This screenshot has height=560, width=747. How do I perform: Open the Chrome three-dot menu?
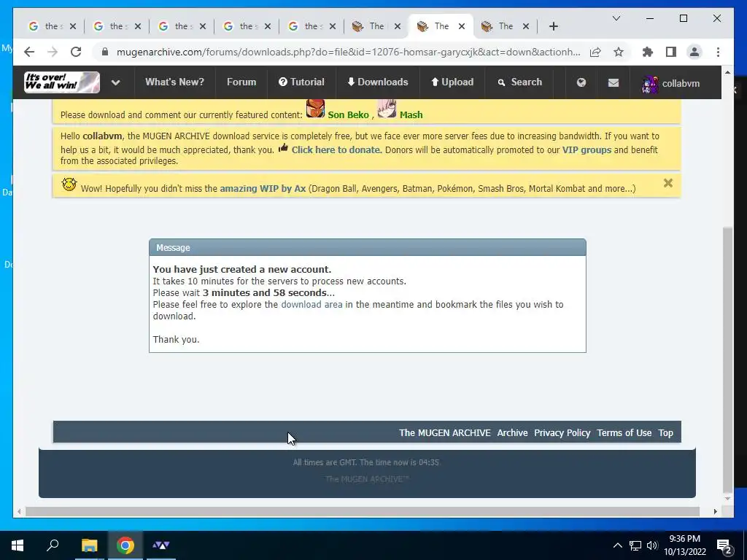(x=718, y=52)
